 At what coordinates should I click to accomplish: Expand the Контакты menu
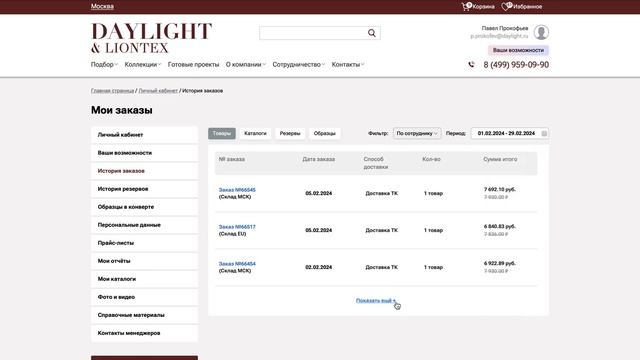tap(348, 64)
